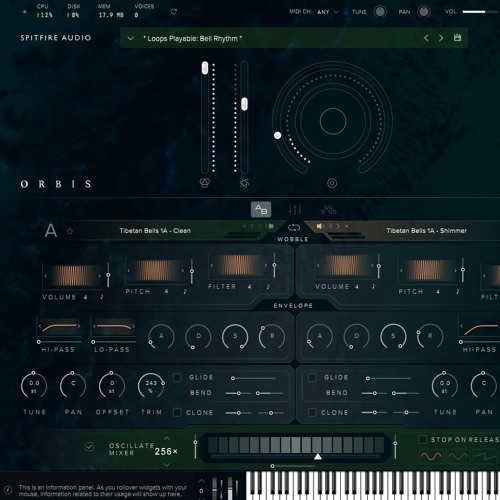This screenshot has width=500, height=500.
Task: Click the expression vertical slider handle
Action: click(x=205, y=68)
